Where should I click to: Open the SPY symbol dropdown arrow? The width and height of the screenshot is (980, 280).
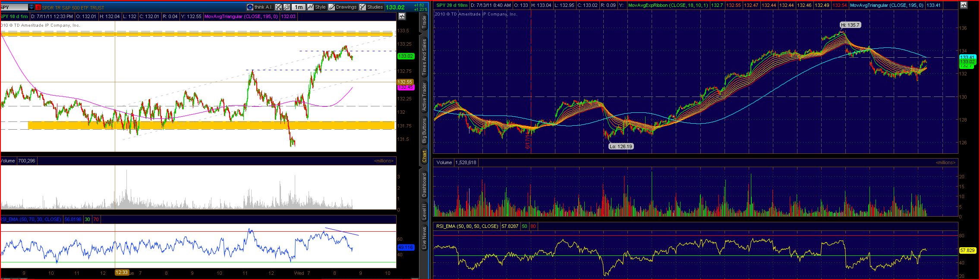(31, 7)
